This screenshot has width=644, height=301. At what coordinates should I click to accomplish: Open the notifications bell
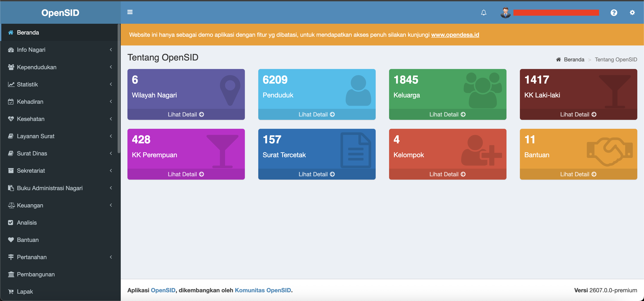point(483,13)
